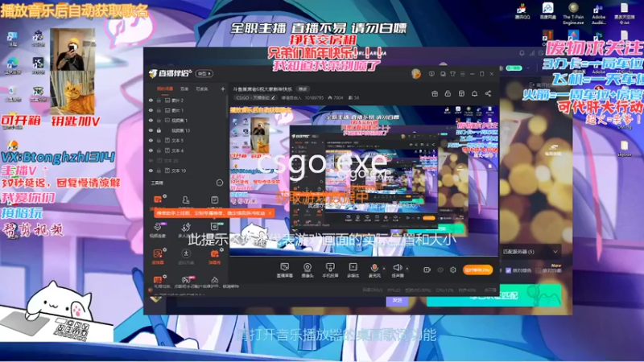
Task: Open the 视频连麦 tool
Action: 158,229
